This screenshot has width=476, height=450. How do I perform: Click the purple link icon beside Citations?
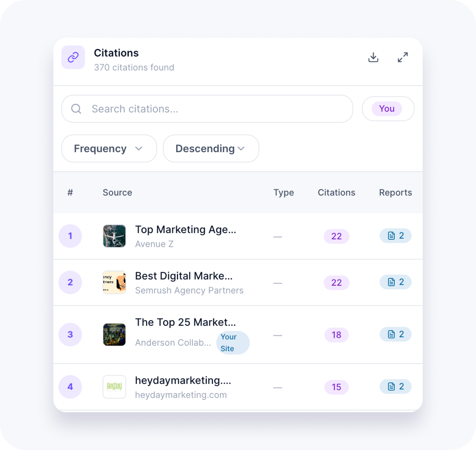pyautogui.click(x=73, y=57)
